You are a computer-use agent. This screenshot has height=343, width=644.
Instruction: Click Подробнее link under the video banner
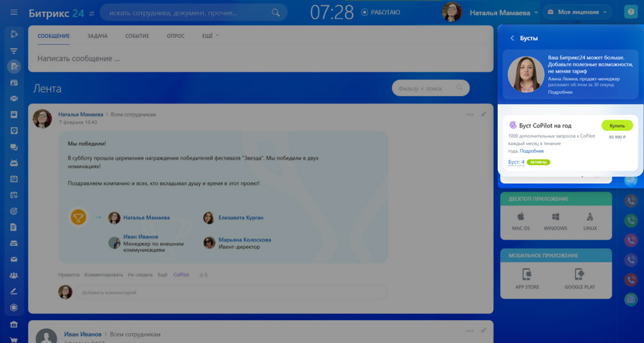[x=560, y=92]
